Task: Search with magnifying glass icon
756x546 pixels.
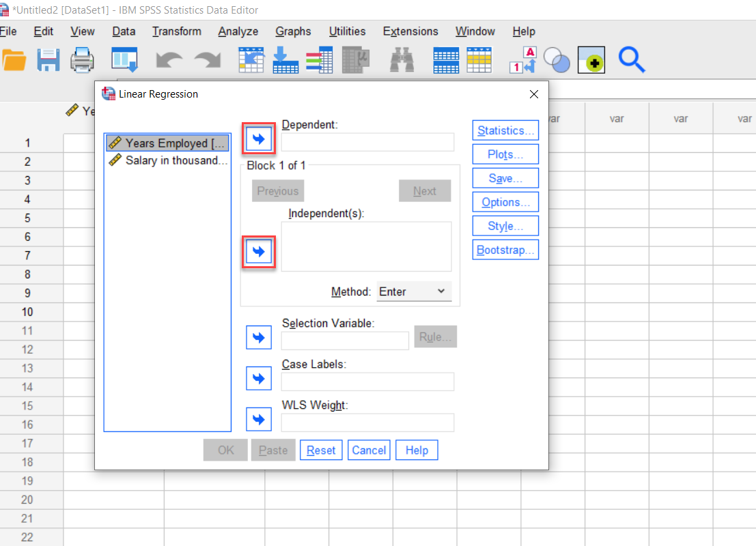Action: [632, 60]
